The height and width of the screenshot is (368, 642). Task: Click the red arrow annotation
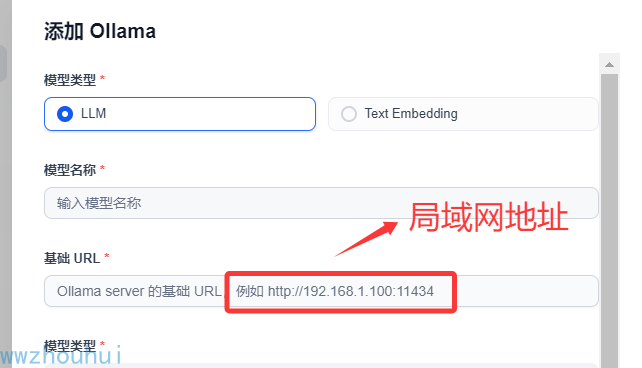tap(366, 239)
